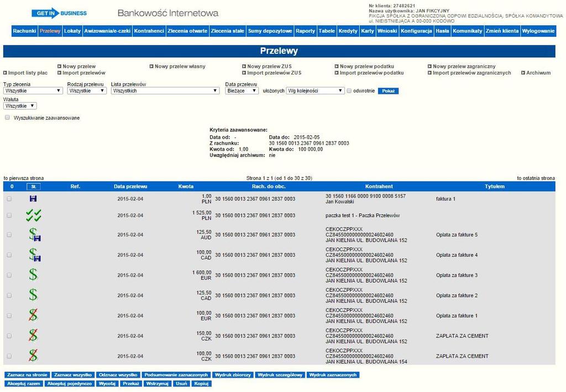Go to the Zlecenia stałe tab
The width and height of the screenshot is (566, 392).
tap(228, 31)
